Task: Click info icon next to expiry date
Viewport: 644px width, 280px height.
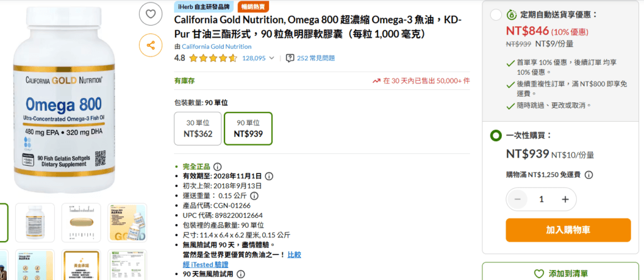Action: click(x=269, y=176)
